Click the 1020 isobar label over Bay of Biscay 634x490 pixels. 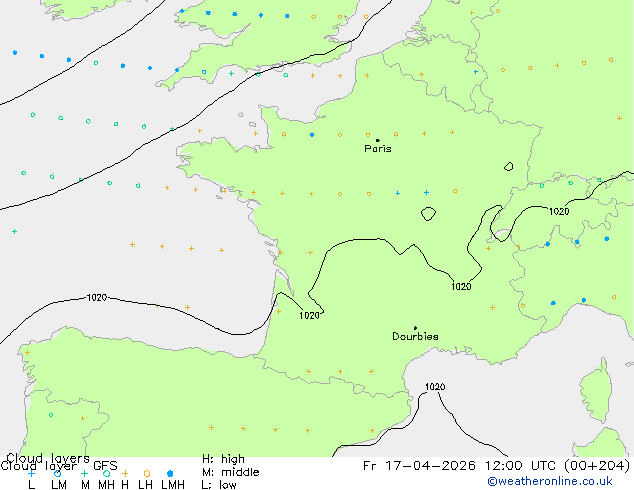97,298
